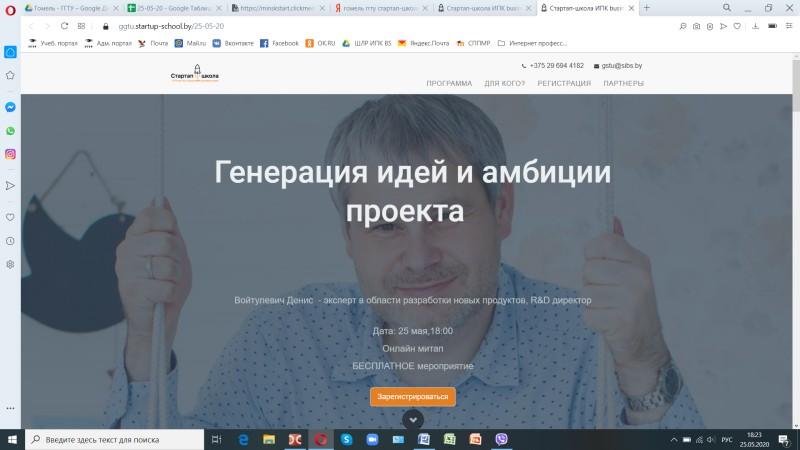The width and height of the screenshot is (800, 450).
Task: Open the Opera main menu
Action: point(10,10)
